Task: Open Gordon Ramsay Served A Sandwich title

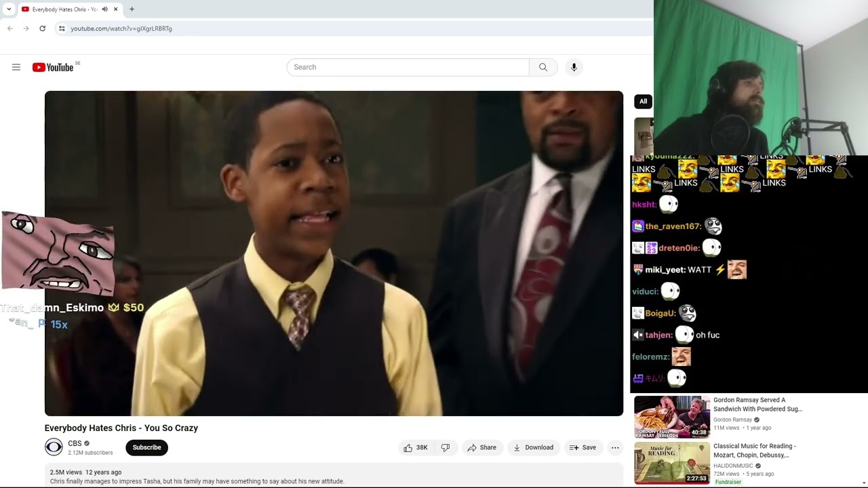Action: point(757,405)
